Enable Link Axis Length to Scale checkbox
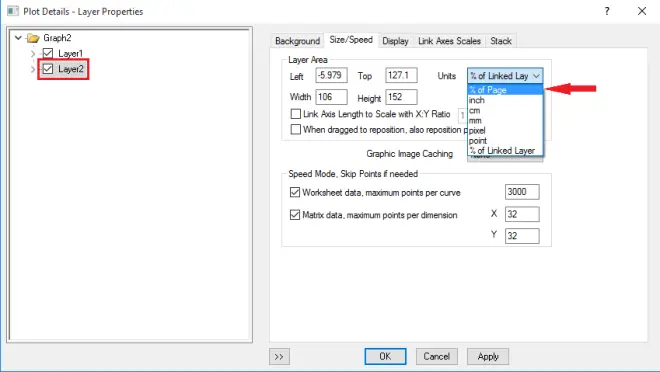Viewport: 660px width, 372px height. coord(296,114)
